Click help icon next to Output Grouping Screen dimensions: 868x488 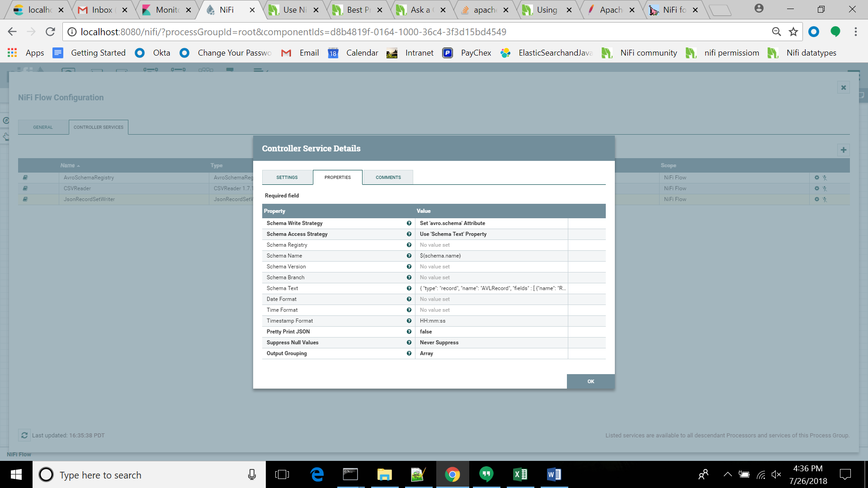(x=409, y=353)
